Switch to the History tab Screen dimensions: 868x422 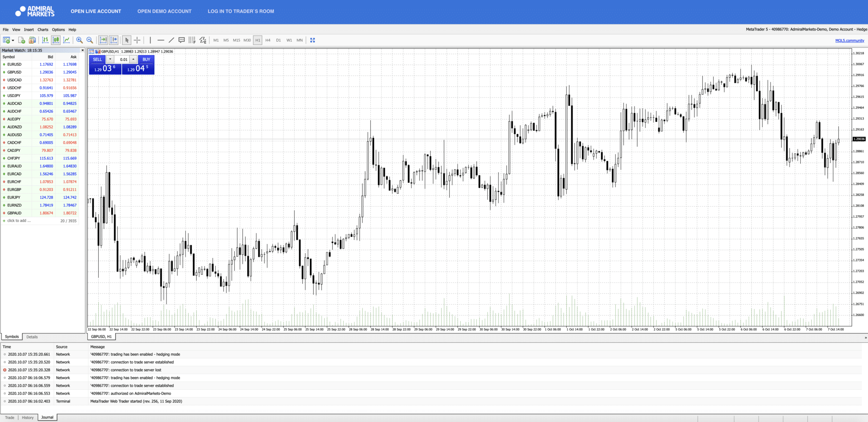pos(28,417)
